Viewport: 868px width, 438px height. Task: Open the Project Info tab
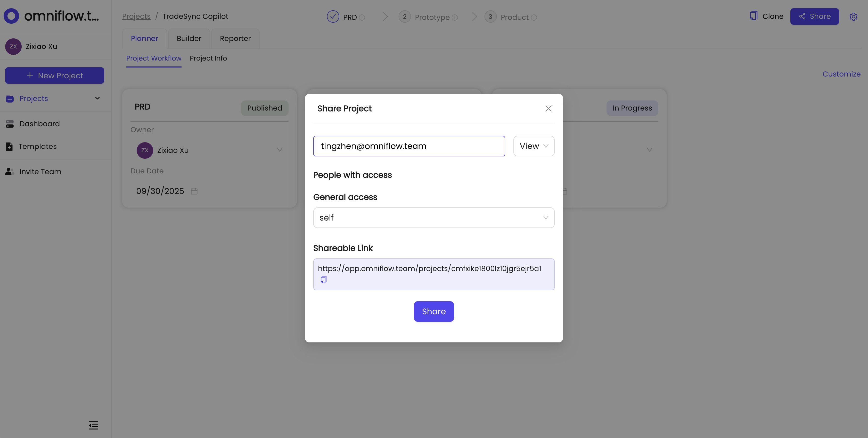(x=208, y=58)
